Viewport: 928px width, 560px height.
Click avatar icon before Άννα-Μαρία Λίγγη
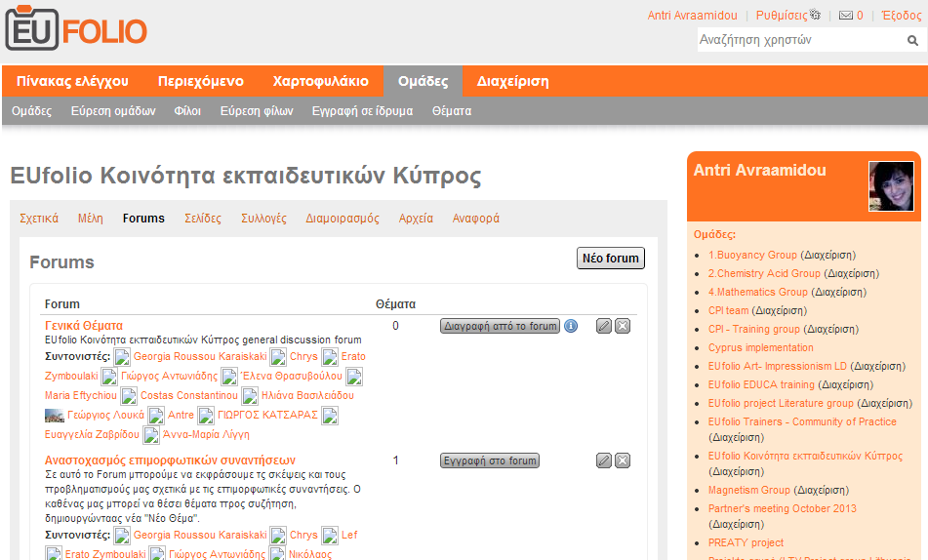[x=151, y=435]
